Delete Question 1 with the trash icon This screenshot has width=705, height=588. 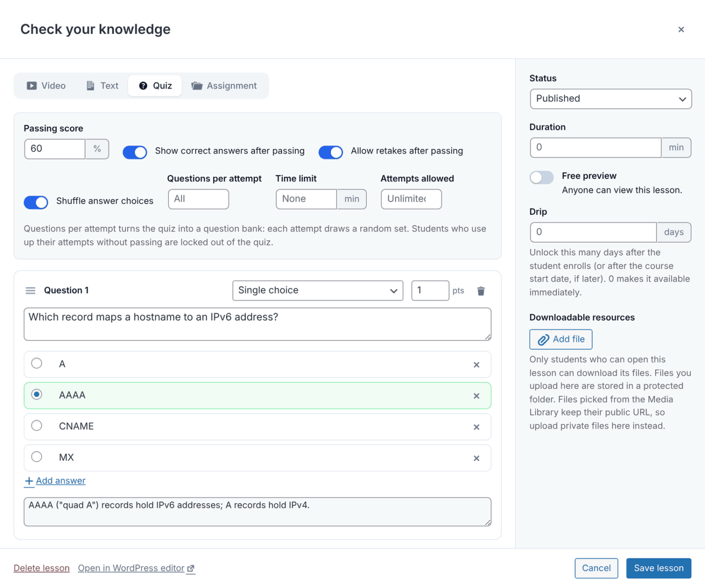481,291
